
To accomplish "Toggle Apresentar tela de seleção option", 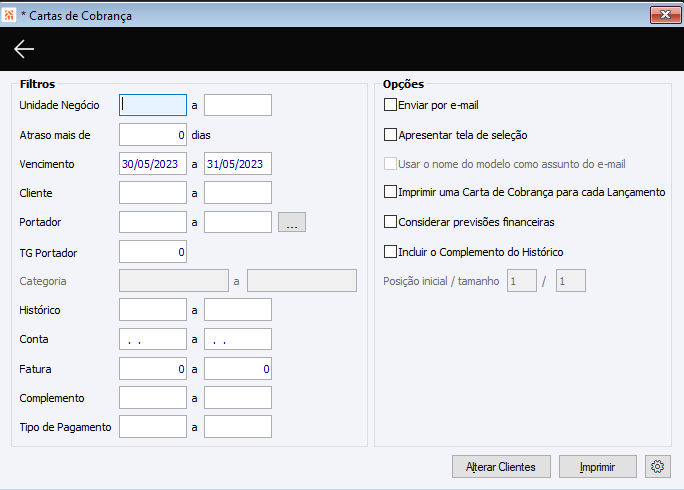I will 391,134.
